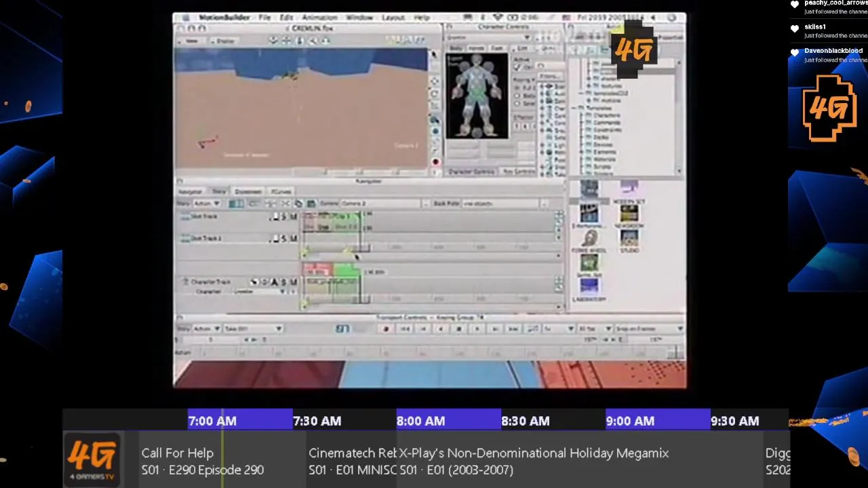This screenshot has width=868, height=488.
Task: Open the Window menu
Action: (359, 17)
